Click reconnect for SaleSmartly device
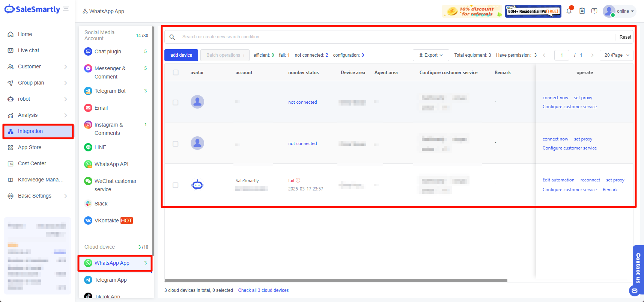 pos(590,180)
